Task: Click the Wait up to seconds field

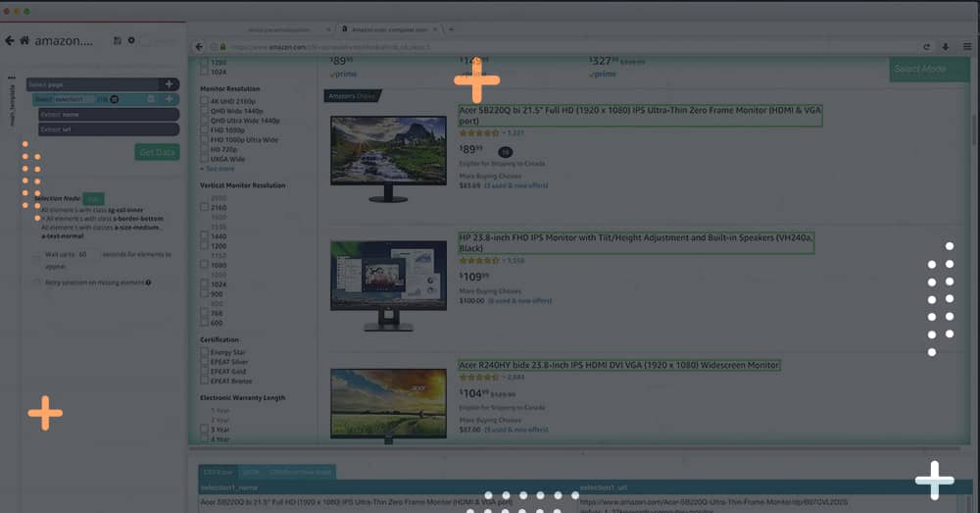Action: [x=87, y=255]
